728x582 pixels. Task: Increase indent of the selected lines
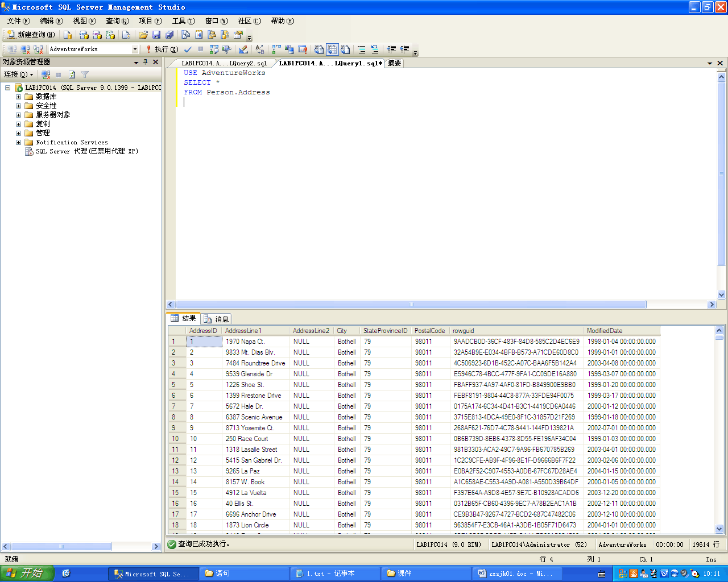pos(405,49)
